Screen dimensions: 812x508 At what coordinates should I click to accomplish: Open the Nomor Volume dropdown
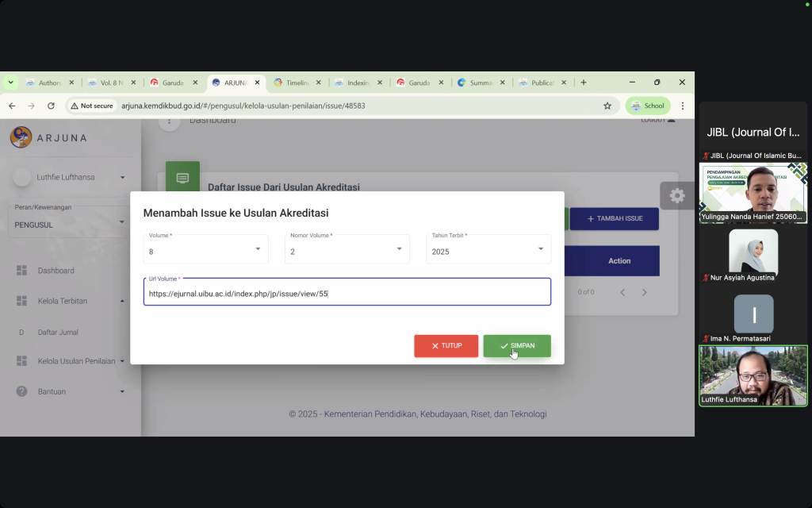pyautogui.click(x=347, y=250)
